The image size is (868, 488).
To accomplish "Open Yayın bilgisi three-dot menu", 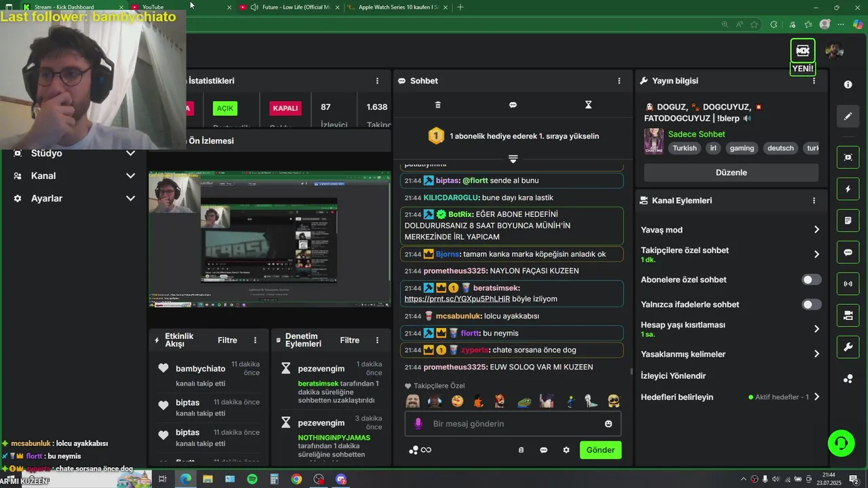I will point(814,81).
